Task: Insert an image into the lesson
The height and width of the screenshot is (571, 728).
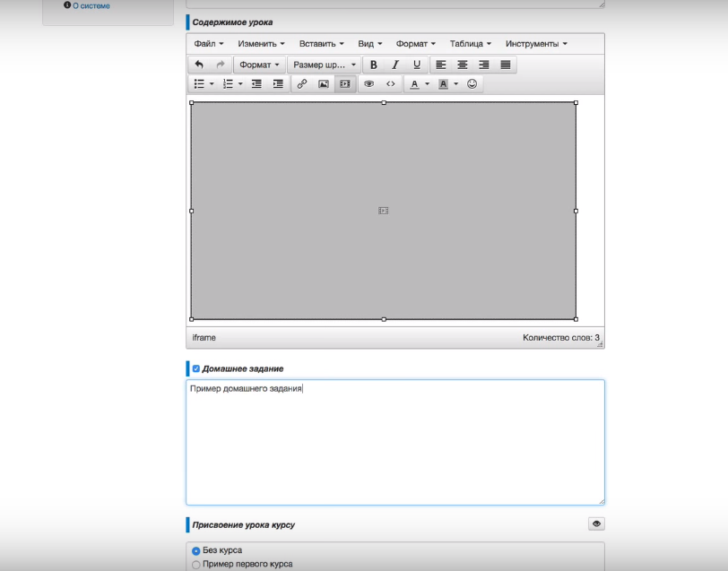Action: 324,83
